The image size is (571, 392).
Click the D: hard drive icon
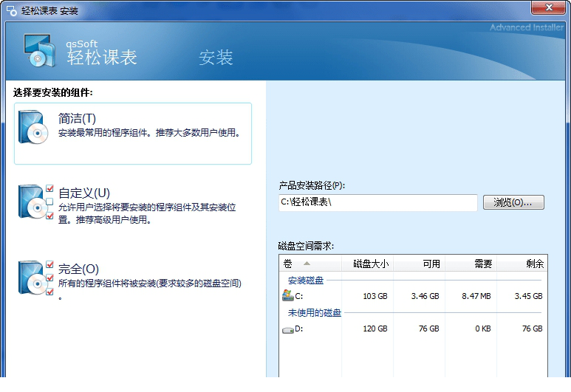287,330
